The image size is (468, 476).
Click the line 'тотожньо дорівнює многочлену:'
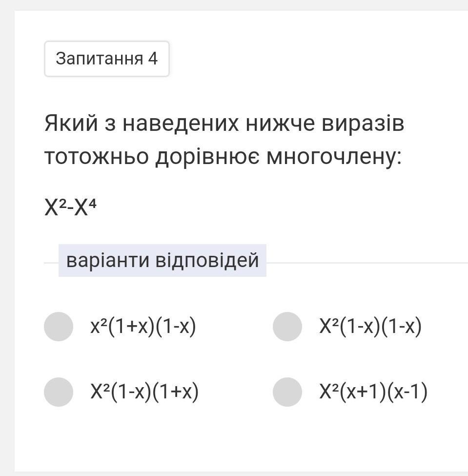click(x=223, y=157)
